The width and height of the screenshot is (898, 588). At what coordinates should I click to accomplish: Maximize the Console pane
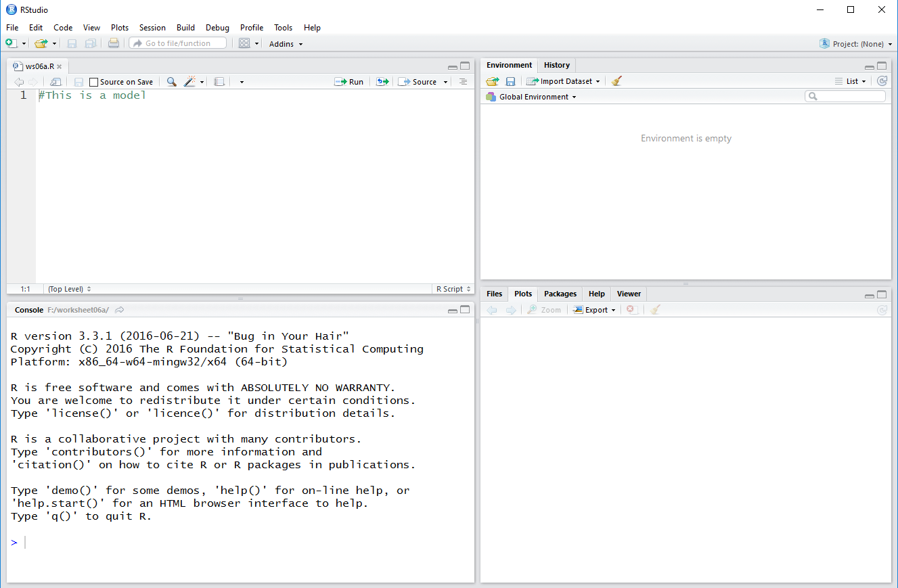pos(465,310)
